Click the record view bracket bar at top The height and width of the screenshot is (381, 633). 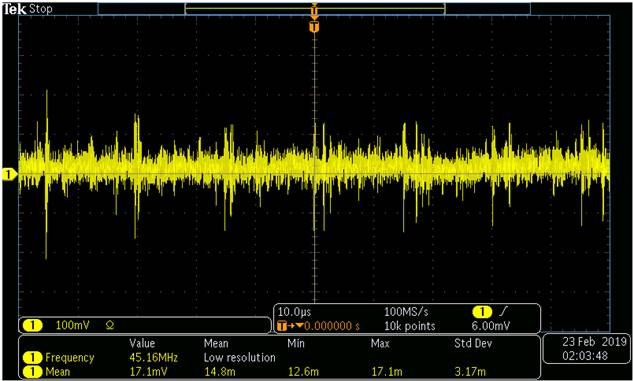(314, 8)
